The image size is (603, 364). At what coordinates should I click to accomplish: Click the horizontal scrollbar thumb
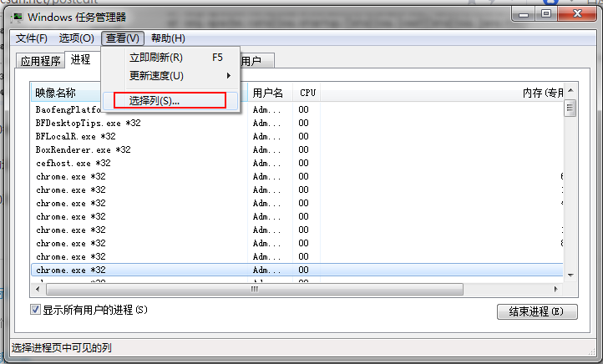(x=255, y=289)
